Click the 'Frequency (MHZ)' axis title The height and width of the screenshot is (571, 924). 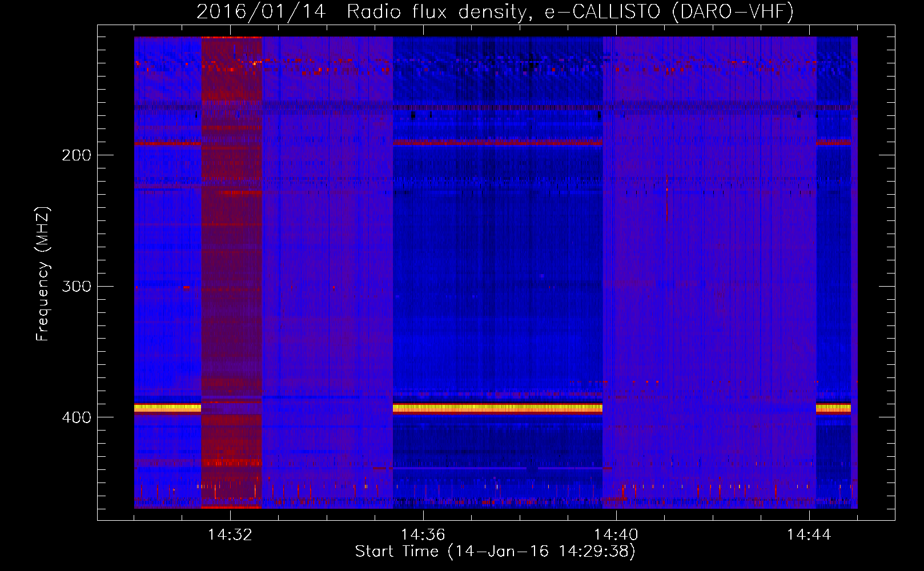click(43, 274)
